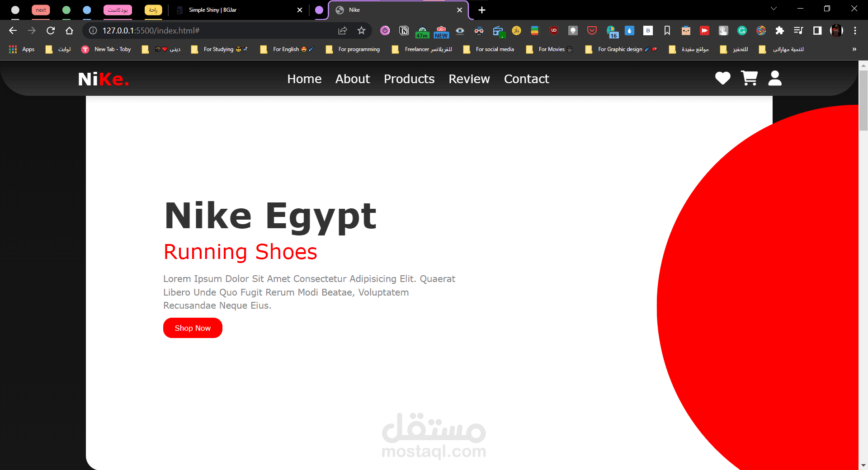Viewport: 868px width, 470px height.
Task: Show more bookmarks with the chevron
Action: pyautogui.click(x=854, y=49)
